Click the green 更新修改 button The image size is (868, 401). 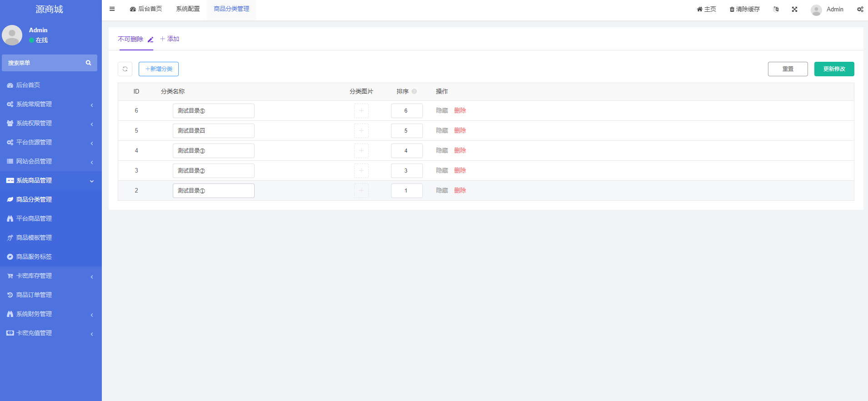point(834,69)
